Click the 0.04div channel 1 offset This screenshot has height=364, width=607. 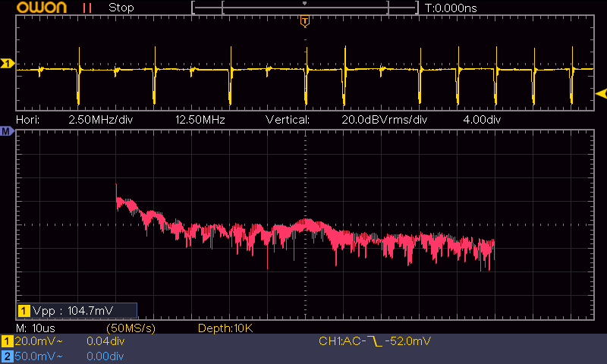click(105, 341)
